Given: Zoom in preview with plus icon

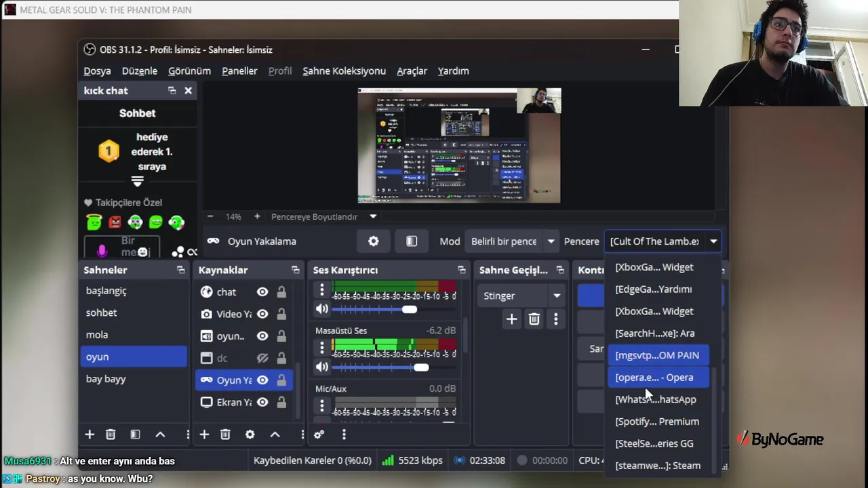Looking at the screenshot, I should click(257, 216).
